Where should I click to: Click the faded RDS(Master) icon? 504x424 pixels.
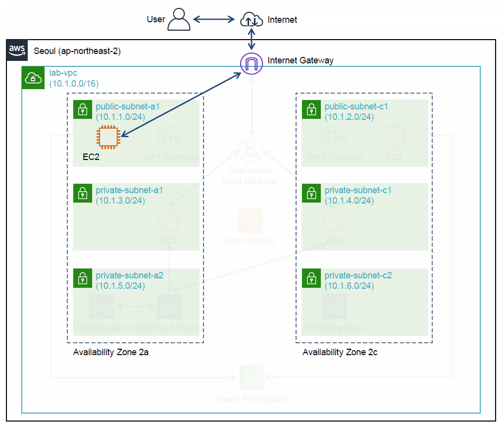pyautogui.click(x=101, y=306)
